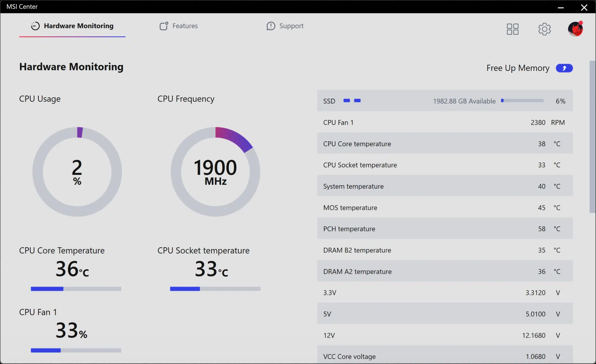The width and height of the screenshot is (596, 364).
Task: Click the SSD usage progress bar
Action: tap(522, 101)
